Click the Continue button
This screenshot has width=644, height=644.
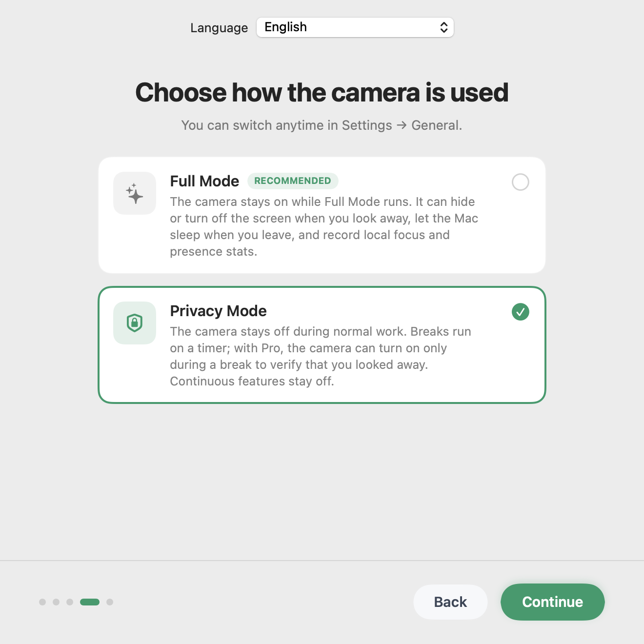click(x=553, y=602)
